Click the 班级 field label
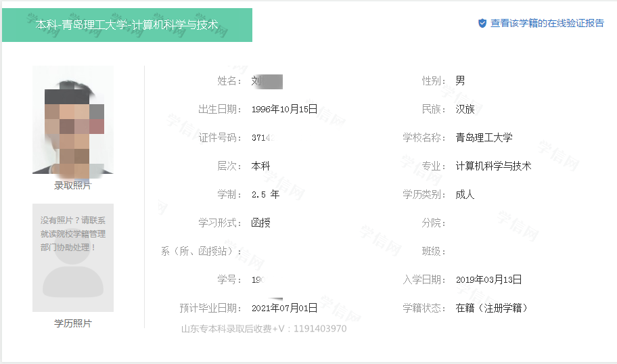The image size is (617, 364). pos(434,251)
